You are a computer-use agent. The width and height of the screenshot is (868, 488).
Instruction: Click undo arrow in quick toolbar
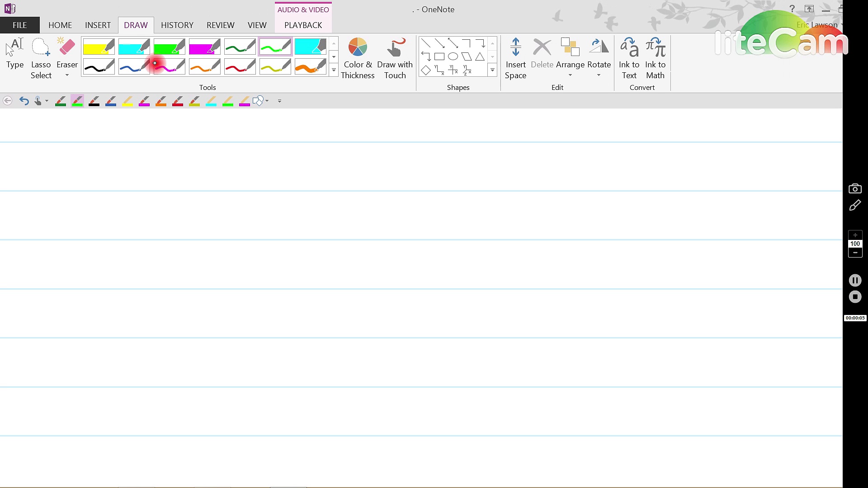tap(24, 101)
